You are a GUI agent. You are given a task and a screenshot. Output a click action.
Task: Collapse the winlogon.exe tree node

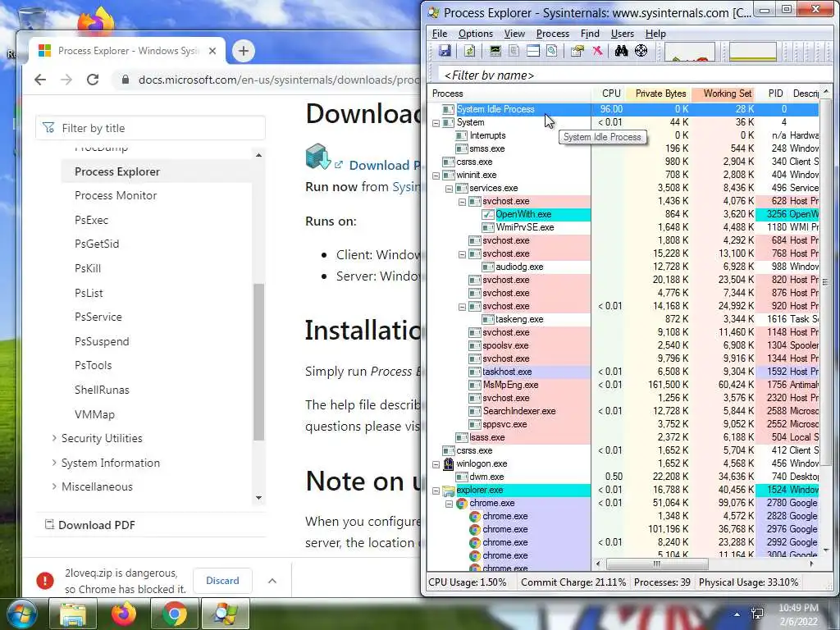[436, 464]
